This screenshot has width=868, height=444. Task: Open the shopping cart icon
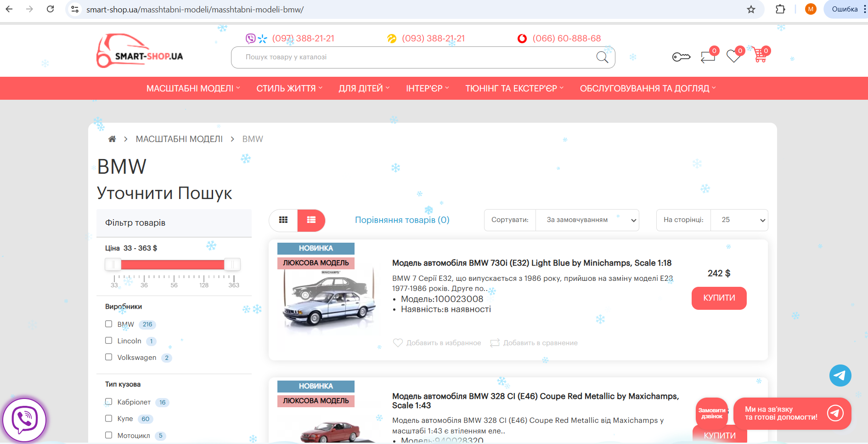coord(760,56)
